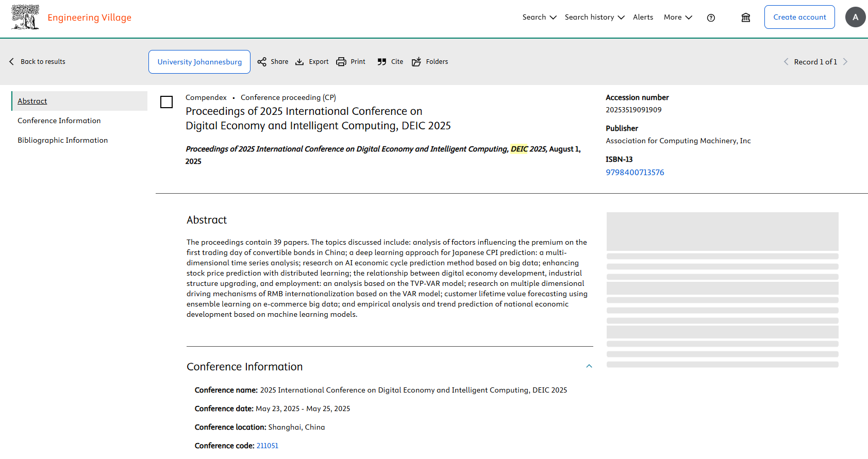Collapse the Conference Information section
The image size is (868, 459).
[589, 366]
